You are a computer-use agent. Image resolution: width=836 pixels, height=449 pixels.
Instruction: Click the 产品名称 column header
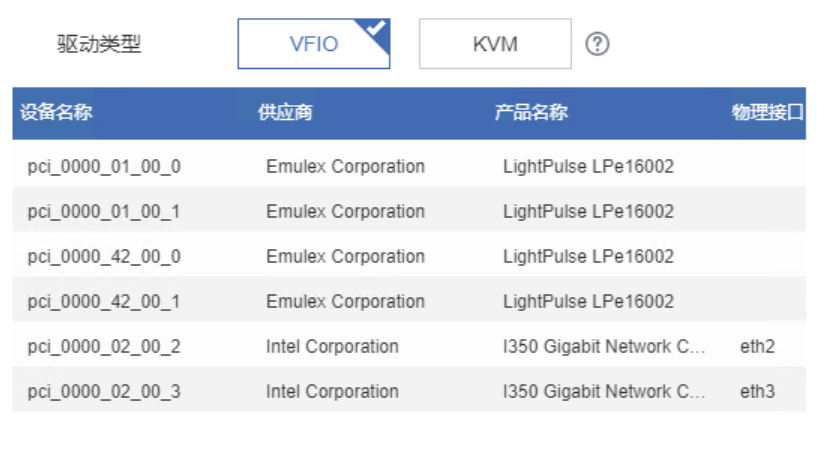click(531, 113)
